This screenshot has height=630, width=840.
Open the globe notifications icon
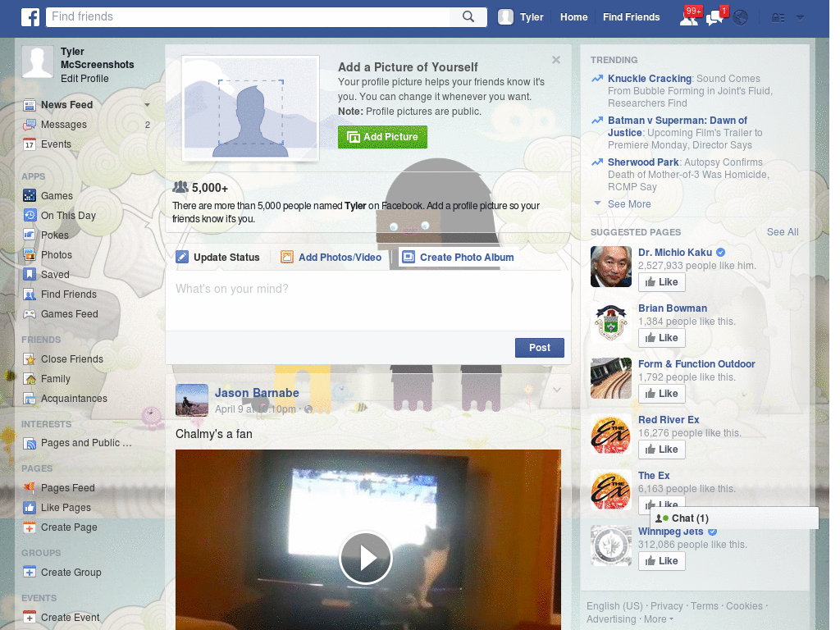(741, 18)
